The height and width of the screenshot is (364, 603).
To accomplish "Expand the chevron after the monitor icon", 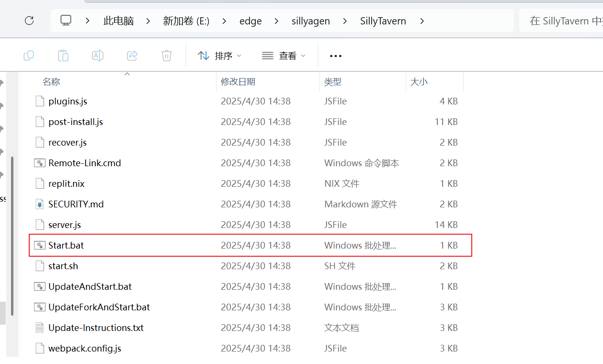I will pos(88,21).
